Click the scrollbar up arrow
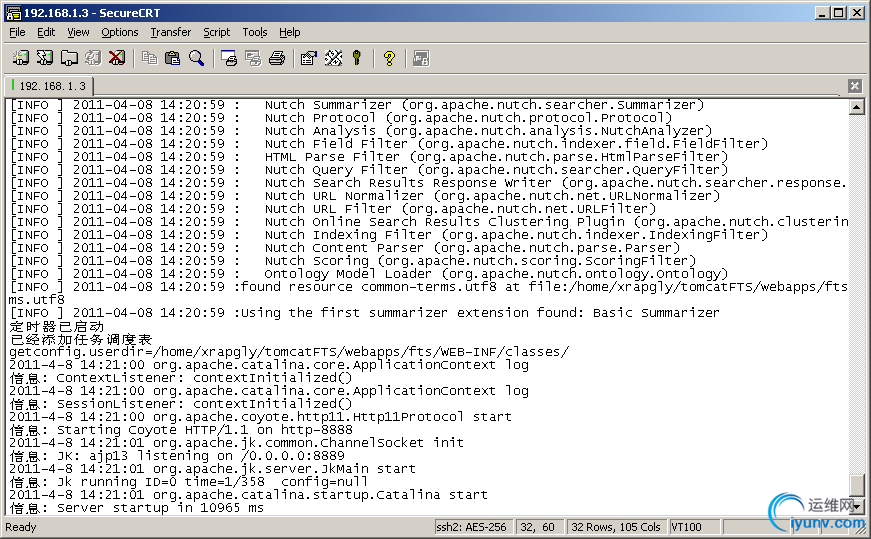This screenshot has height=539, width=871. (x=857, y=107)
